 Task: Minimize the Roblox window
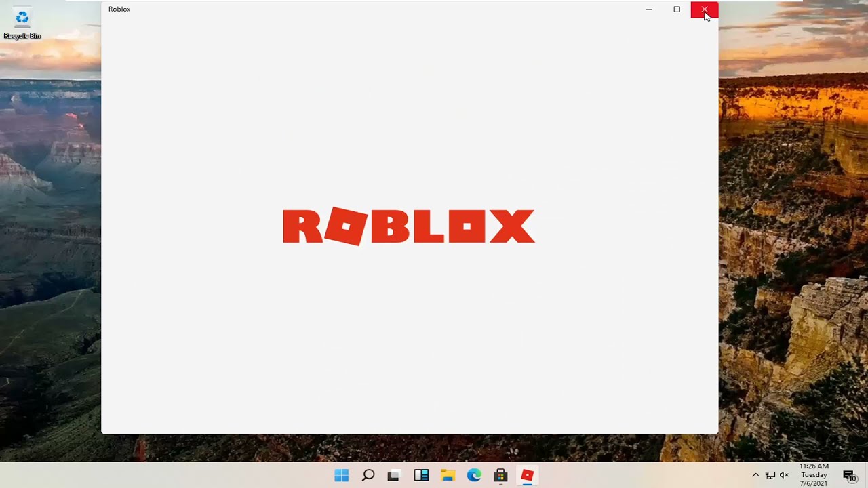point(649,9)
